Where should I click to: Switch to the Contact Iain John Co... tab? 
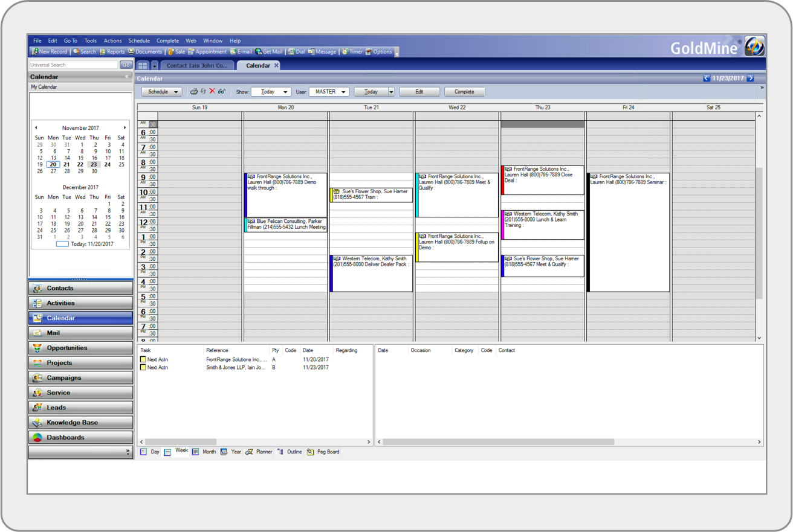(197, 65)
